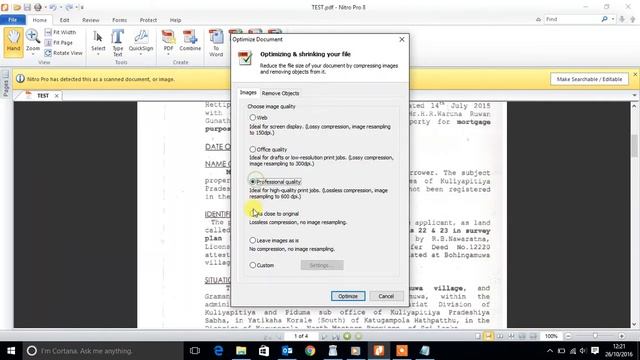Close the Optimize Document dialog
640x360 pixels.
(402, 39)
